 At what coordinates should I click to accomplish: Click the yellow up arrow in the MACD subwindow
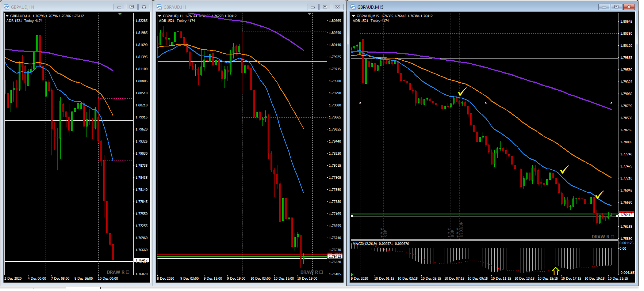(x=555, y=271)
